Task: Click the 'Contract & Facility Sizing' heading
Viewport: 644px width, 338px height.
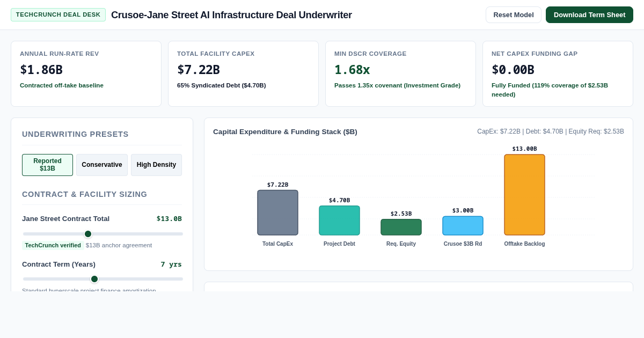Action: pyautogui.click(x=84, y=194)
